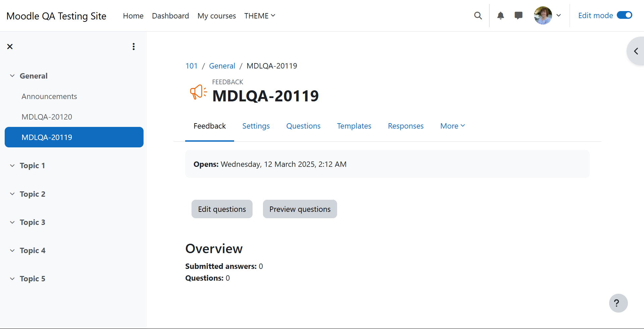Open the More tab dropdown
The height and width of the screenshot is (329, 644).
pyautogui.click(x=452, y=126)
